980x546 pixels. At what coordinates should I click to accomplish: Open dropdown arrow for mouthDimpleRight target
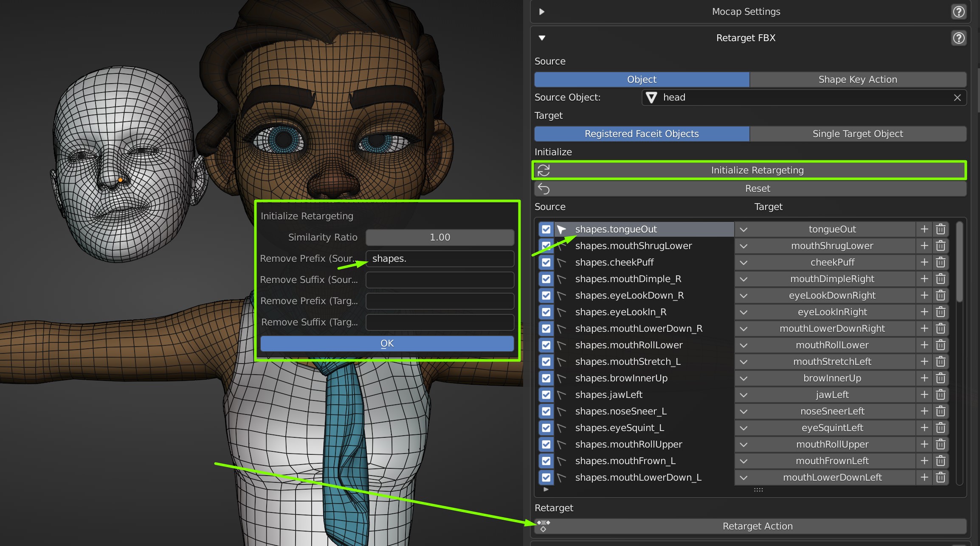[x=743, y=279]
